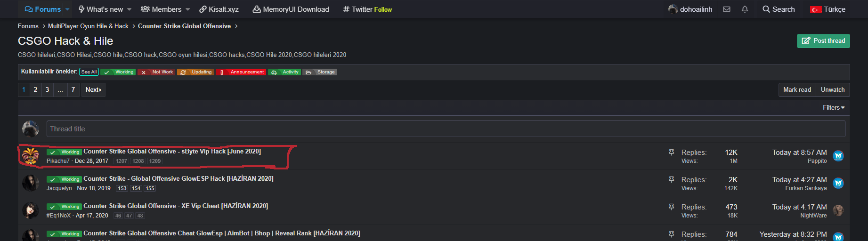This screenshot has width=868, height=241.
Task: Click sticky pin icon on XE Vip thread
Action: (672, 207)
